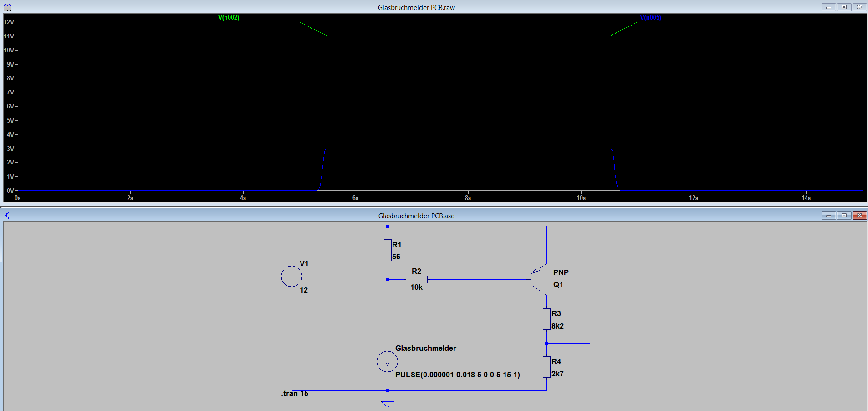Select the R1 resistor symbol
The width and height of the screenshot is (868, 411).
click(388, 250)
